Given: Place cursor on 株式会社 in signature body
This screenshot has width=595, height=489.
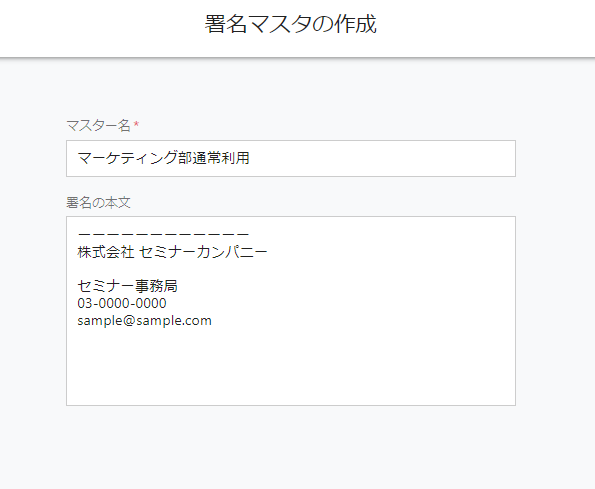Looking at the screenshot, I should (x=106, y=252).
